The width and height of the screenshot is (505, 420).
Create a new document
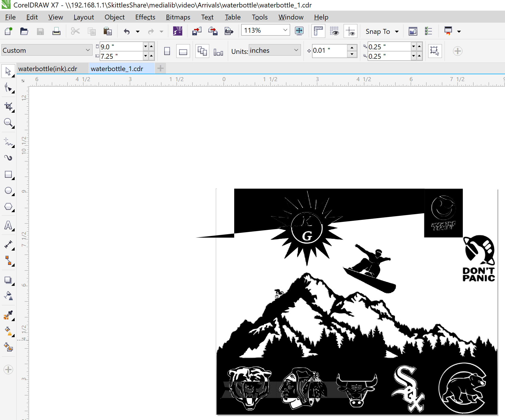click(9, 31)
